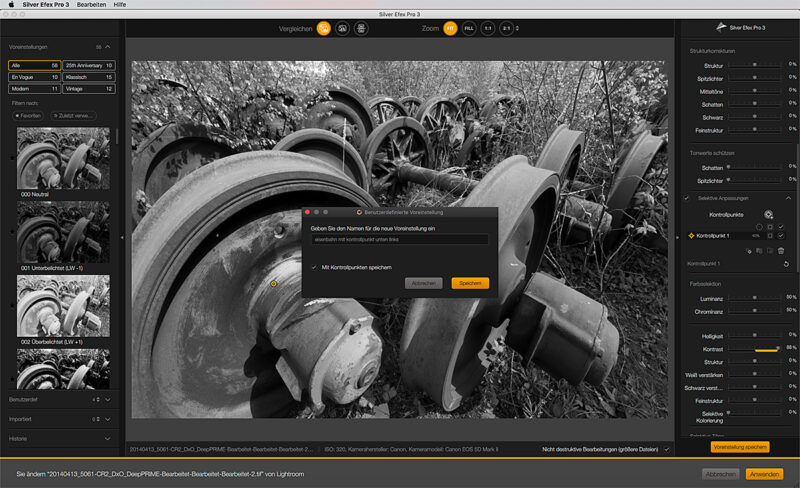Toggle the Favoriten filter
Viewport: 800px width, 488px height.
[28, 116]
